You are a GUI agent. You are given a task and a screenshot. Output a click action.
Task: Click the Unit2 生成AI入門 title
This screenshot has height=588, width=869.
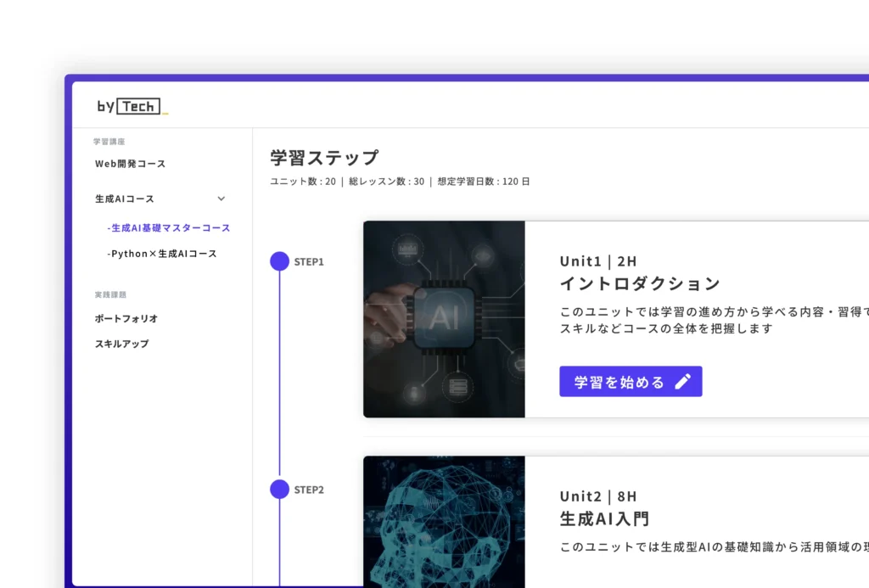pyautogui.click(x=603, y=519)
